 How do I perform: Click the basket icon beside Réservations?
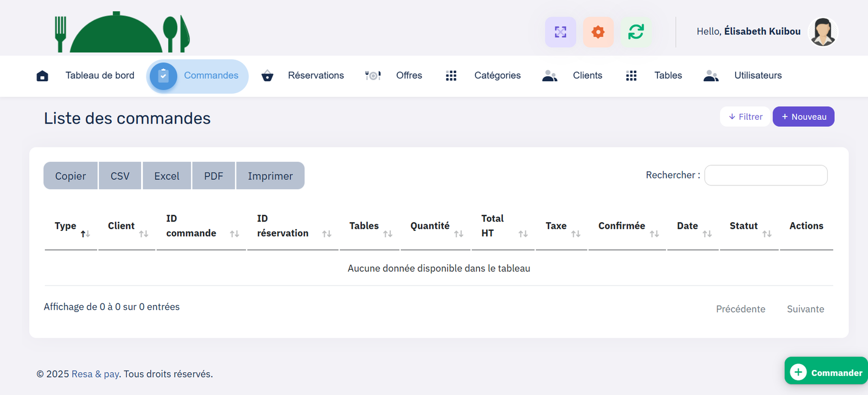[267, 76]
